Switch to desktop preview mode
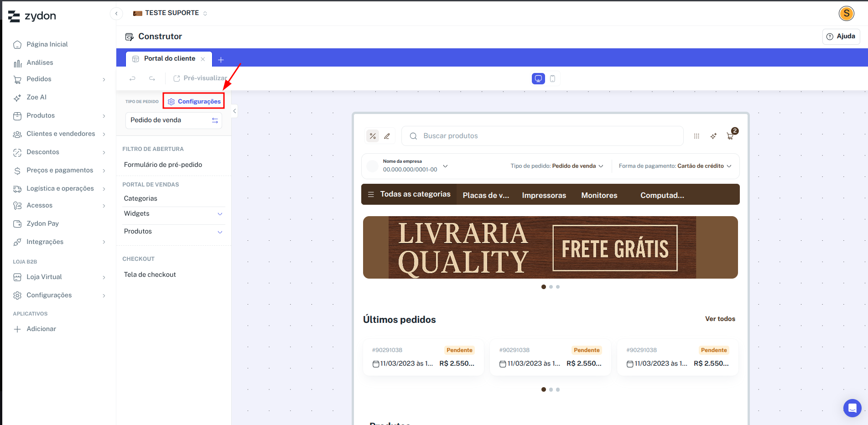This screenshot has width=868, height=425. (538, 78)
